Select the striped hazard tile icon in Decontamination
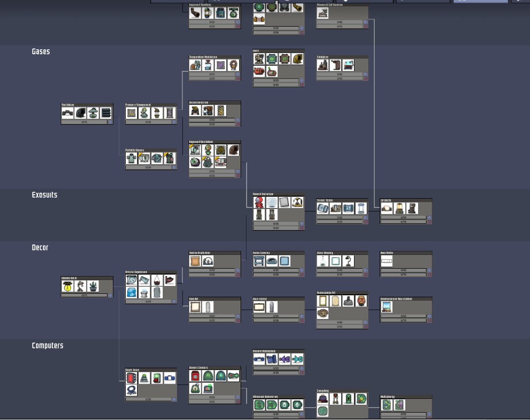This screenshot has width=530, height=420. [221, 111]
